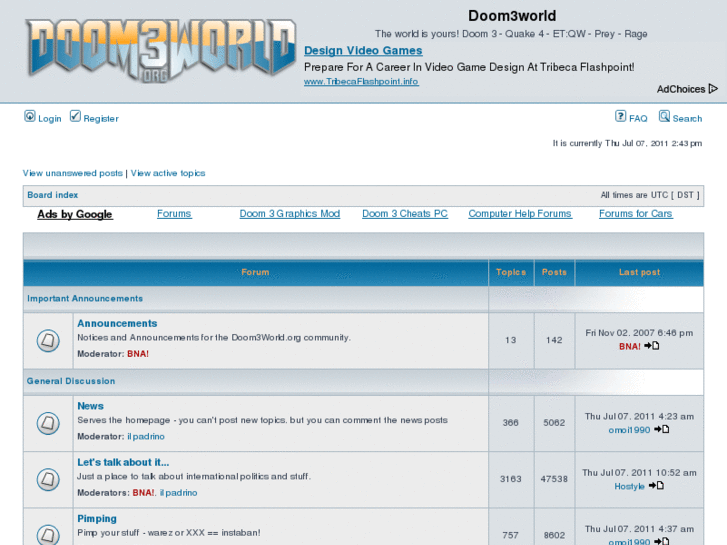Click the FAQ question mark icon
The image size is (727, 545).
pos(620,116)
